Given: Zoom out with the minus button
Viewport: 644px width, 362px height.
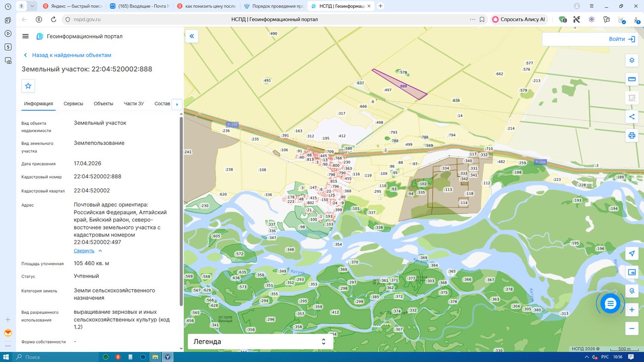Looking at the screenshot, I should pos(632,328).
